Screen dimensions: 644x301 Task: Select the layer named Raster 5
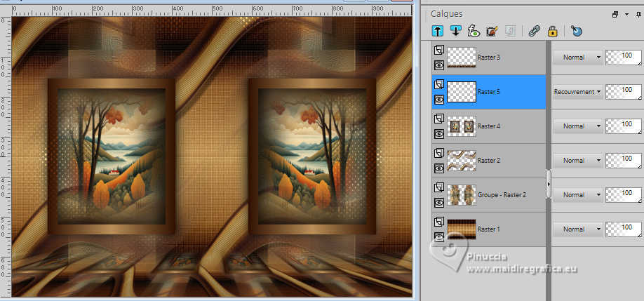tap(489, 92)
